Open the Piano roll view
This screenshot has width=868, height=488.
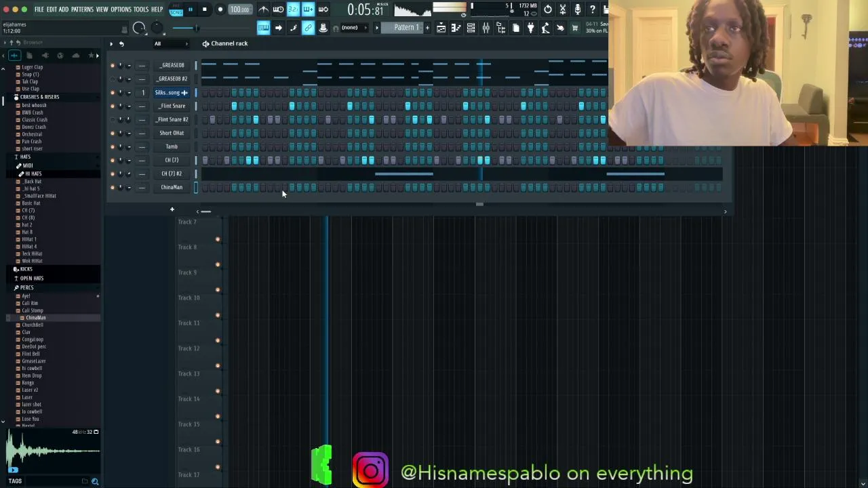(456, 28)
